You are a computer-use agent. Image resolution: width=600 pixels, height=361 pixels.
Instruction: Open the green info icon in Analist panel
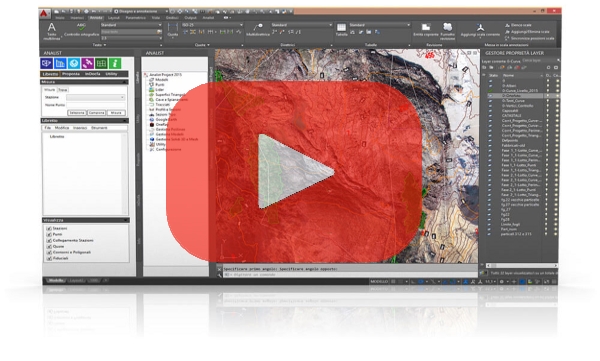[x=115, y=63]
